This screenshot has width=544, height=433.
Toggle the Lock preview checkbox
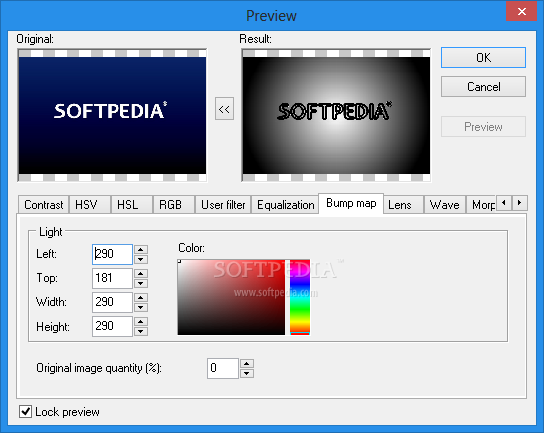(x=25, y=411)
